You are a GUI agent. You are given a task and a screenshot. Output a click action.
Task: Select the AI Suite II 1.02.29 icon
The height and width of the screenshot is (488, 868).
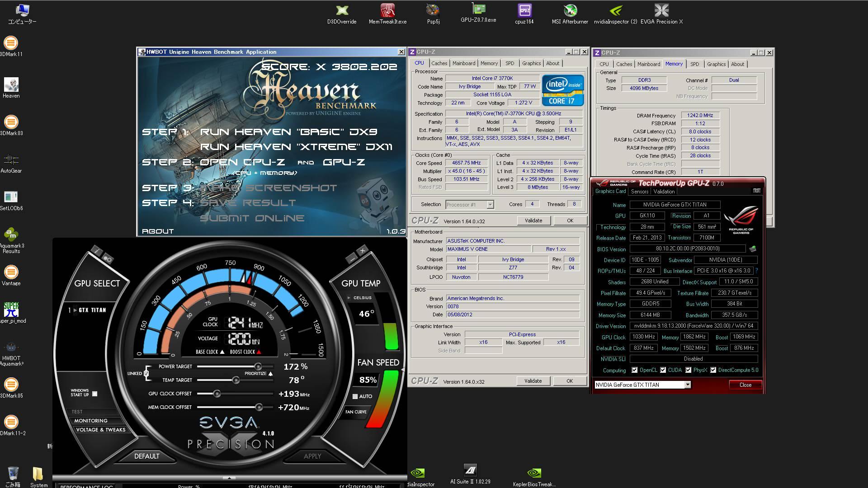pyautogui.click(x=470, y=474)
